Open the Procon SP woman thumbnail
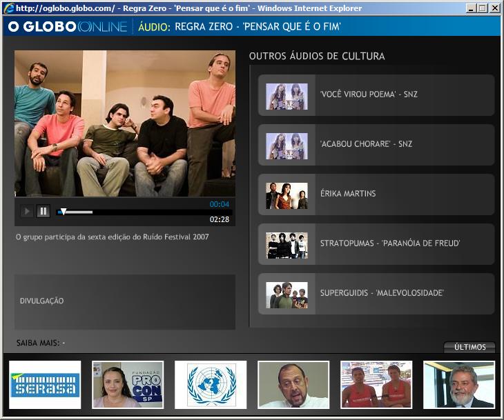 click(128, 385)
